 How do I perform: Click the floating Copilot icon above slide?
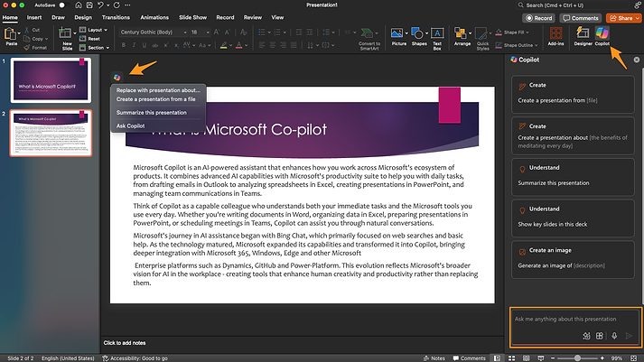[117, 77]
